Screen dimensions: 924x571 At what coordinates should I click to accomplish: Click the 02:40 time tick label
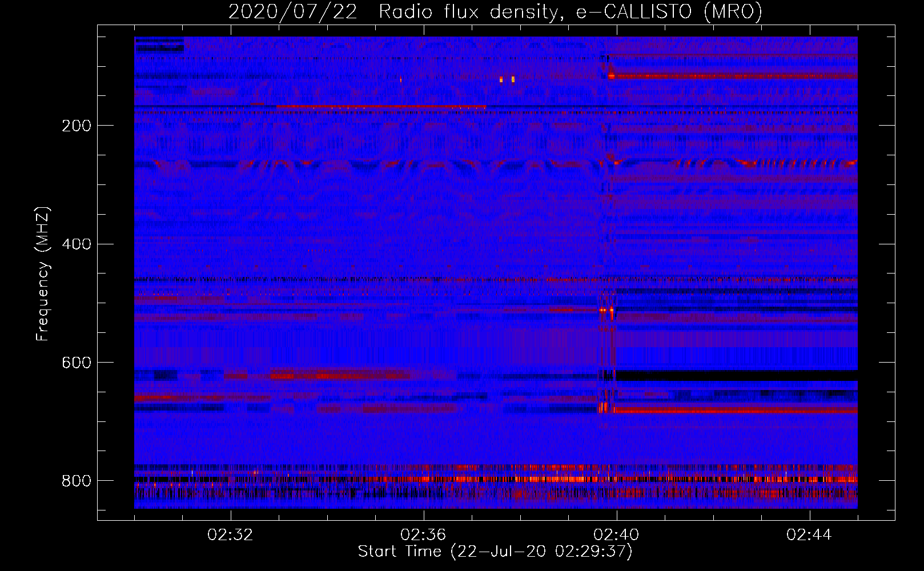(x=616, y=535)
